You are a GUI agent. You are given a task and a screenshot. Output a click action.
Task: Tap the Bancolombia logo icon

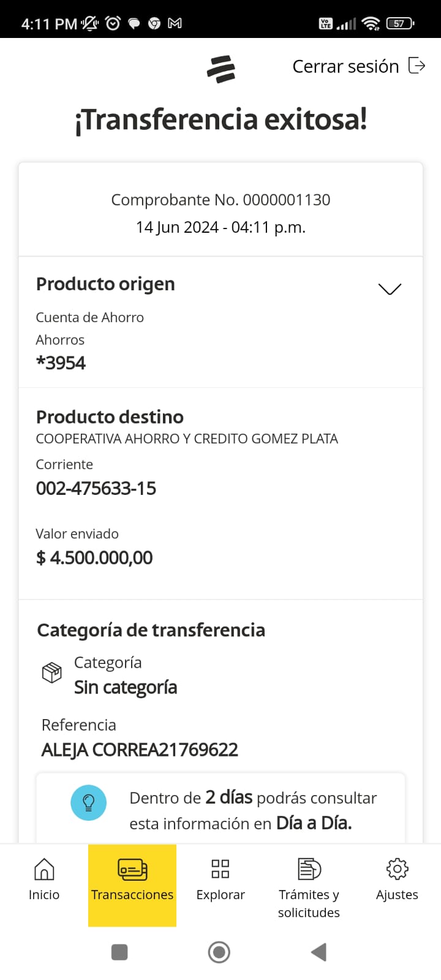click(x=221, y=69)
